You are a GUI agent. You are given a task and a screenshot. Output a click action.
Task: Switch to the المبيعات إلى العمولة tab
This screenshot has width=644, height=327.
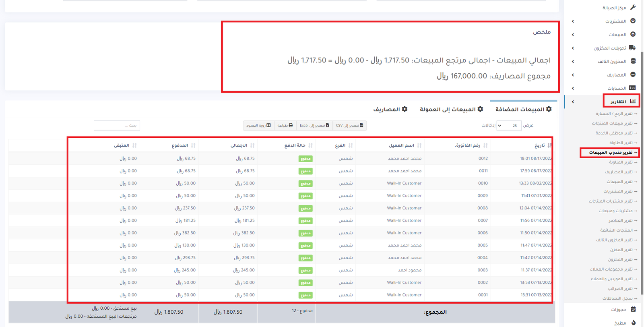(x=451, y=109)
